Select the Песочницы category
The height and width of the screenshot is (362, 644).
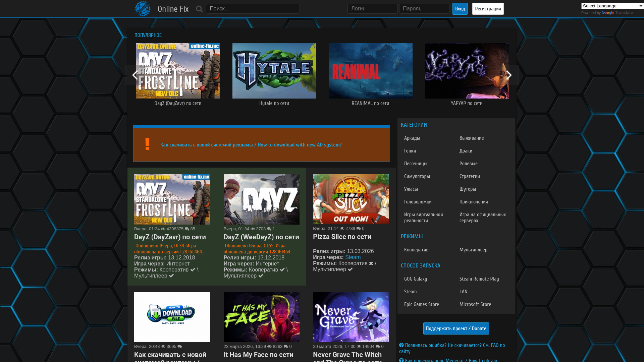tap(416, 164)
